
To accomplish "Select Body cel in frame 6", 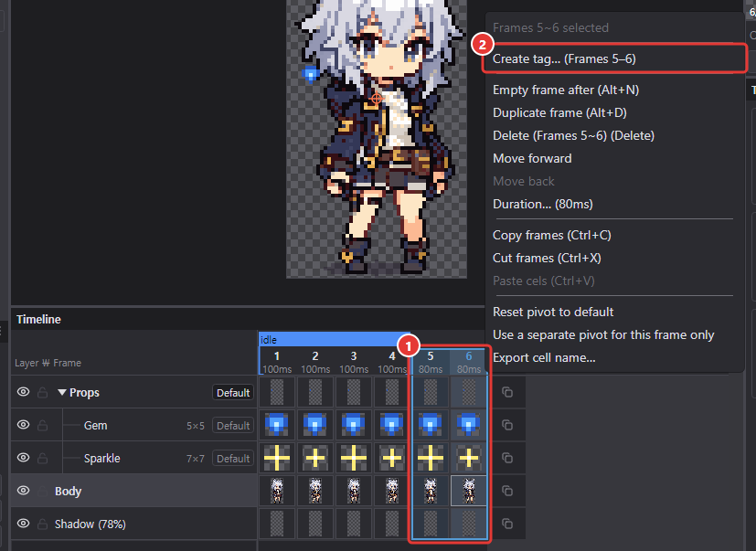I will coord(469,491).
